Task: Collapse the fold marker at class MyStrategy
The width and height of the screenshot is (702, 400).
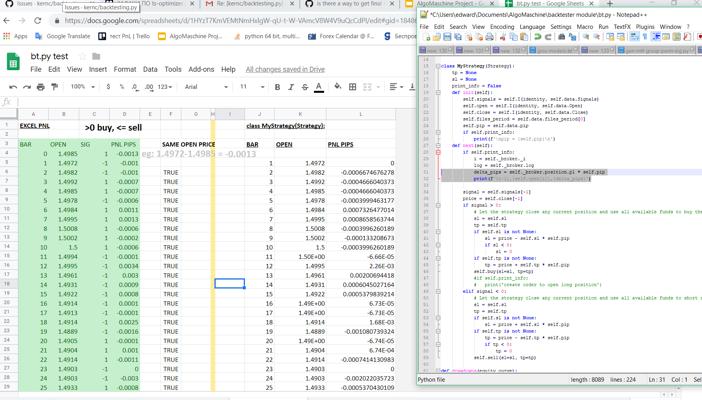Action: (438, 66)
